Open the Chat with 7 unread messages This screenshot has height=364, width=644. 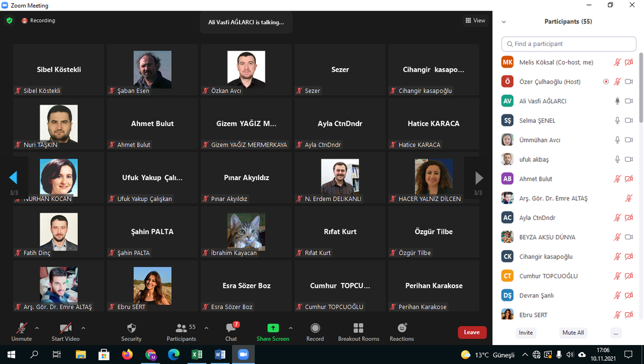tap(231, 328)
